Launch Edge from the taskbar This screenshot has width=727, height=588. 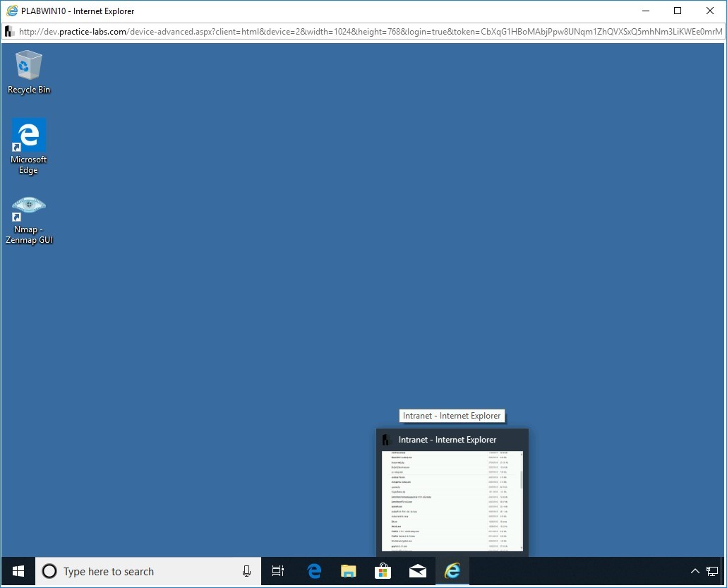(x=314, y=571)
